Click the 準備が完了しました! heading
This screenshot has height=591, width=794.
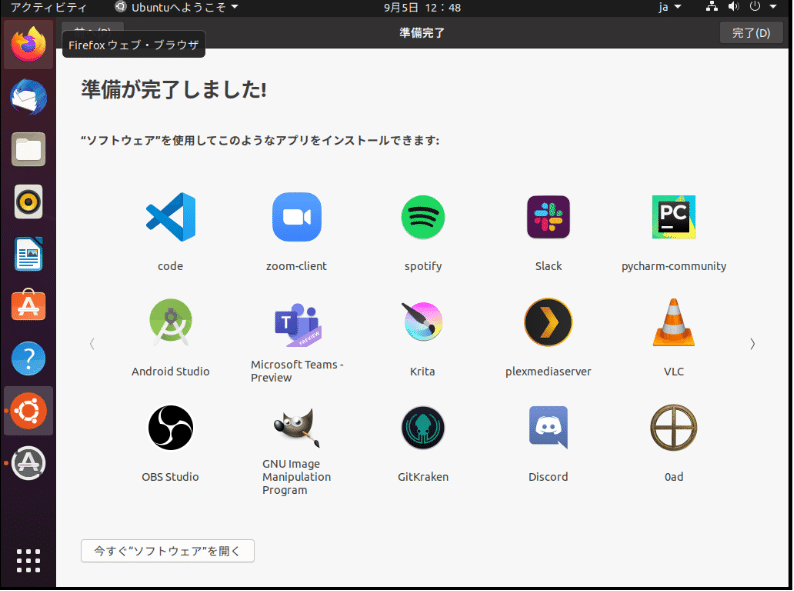pos(174,90)
